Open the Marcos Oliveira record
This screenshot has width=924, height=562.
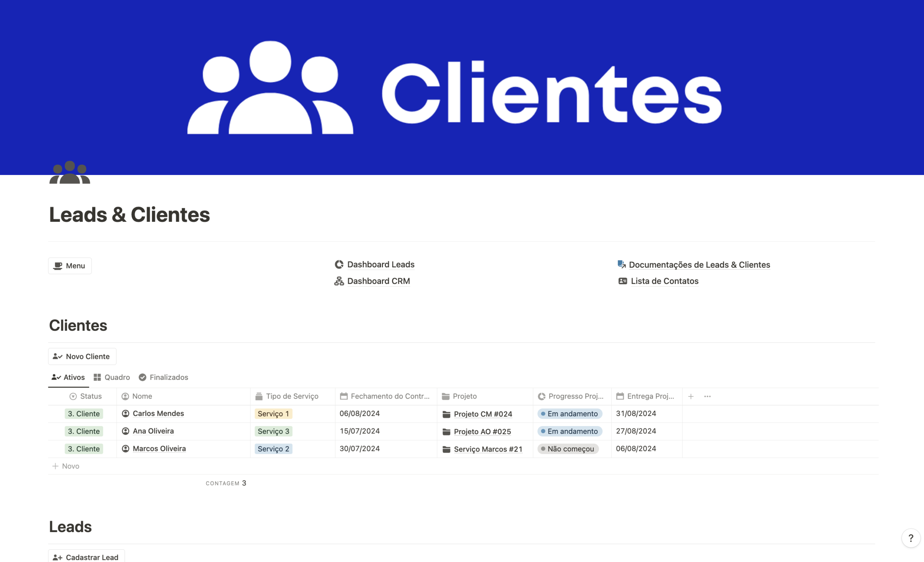pyautogui.click(x=159, y=448)
